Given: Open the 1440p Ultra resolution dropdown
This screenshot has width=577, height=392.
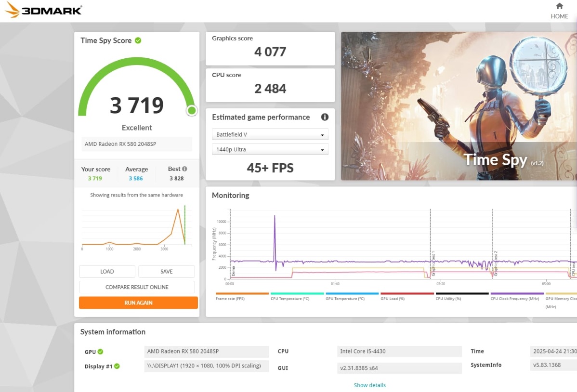Looking at the screenshot, I should pyautogui.click(x=270, y=149).
